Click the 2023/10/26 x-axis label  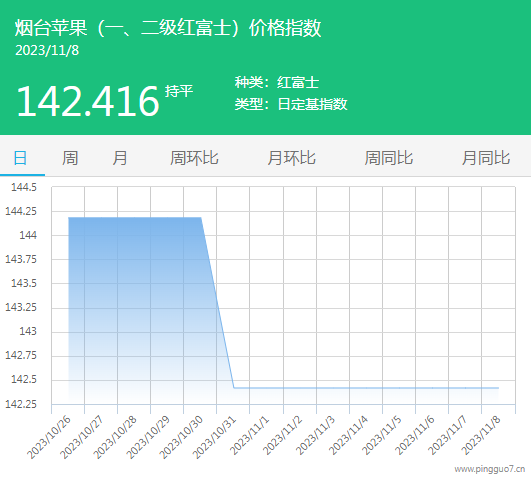tap(49, 437)
